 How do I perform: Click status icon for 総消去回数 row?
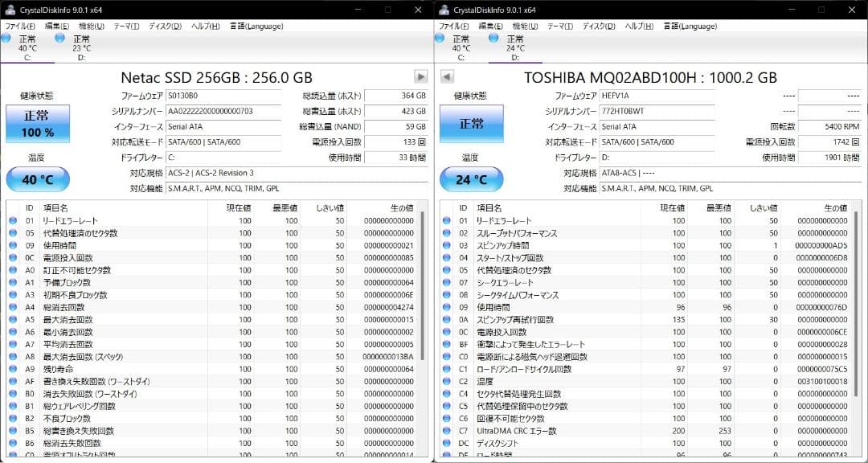13,307
